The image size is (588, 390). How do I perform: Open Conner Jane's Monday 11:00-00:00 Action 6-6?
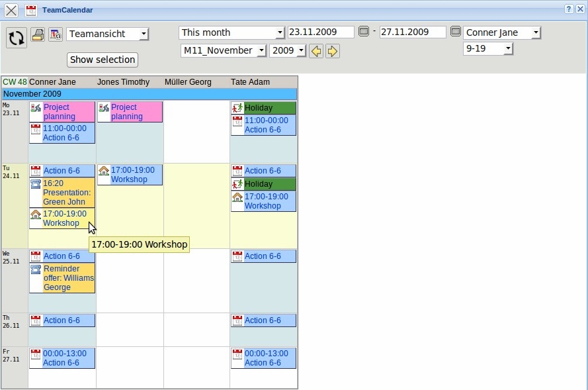tap(62, 133)
